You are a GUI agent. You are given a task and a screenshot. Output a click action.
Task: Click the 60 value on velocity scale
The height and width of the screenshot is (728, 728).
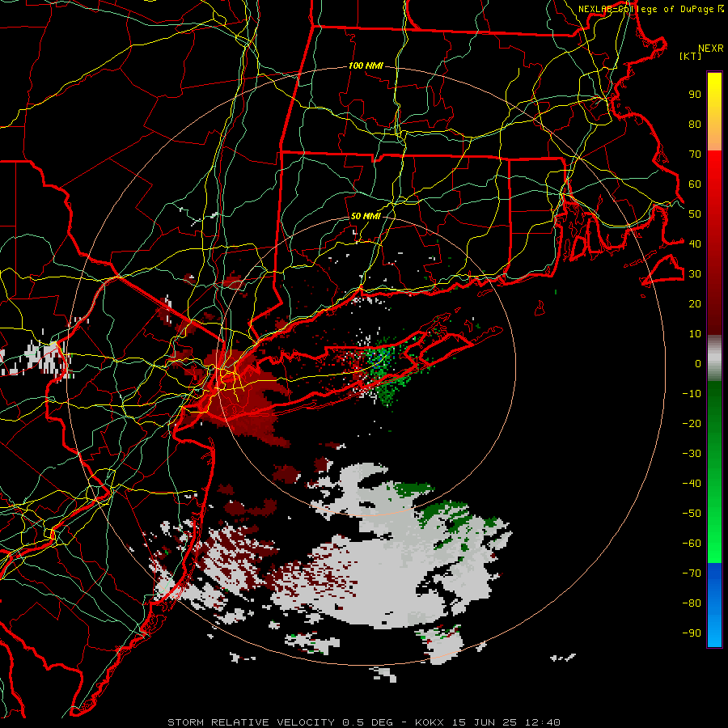pyautogui.click(x=695, y=184)
